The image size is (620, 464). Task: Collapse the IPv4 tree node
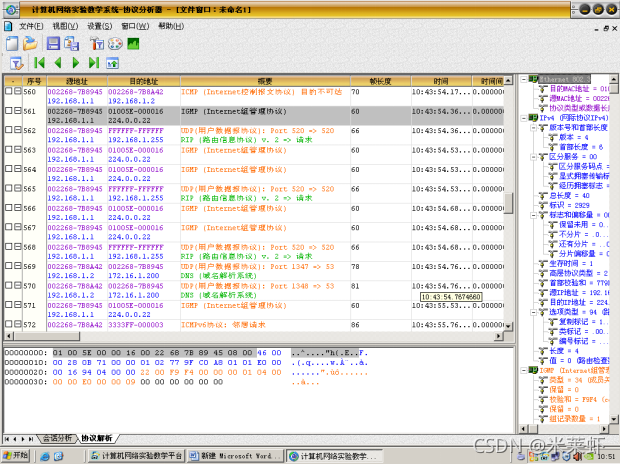[524, 118]
